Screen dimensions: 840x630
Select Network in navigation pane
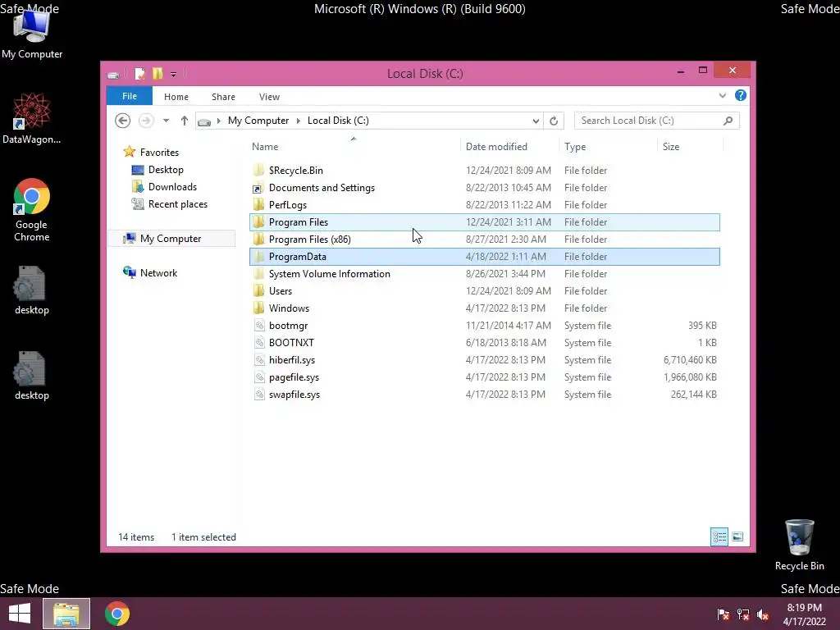(158, 272)
